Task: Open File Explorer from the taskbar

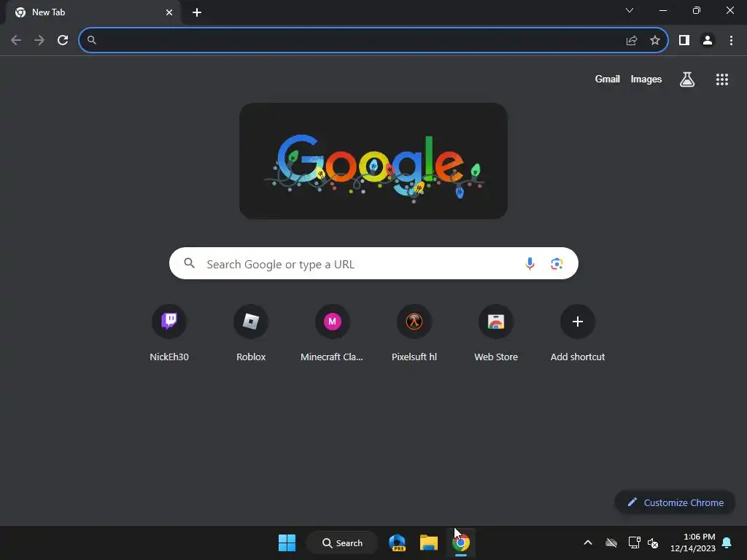Action: pos(429,542)
